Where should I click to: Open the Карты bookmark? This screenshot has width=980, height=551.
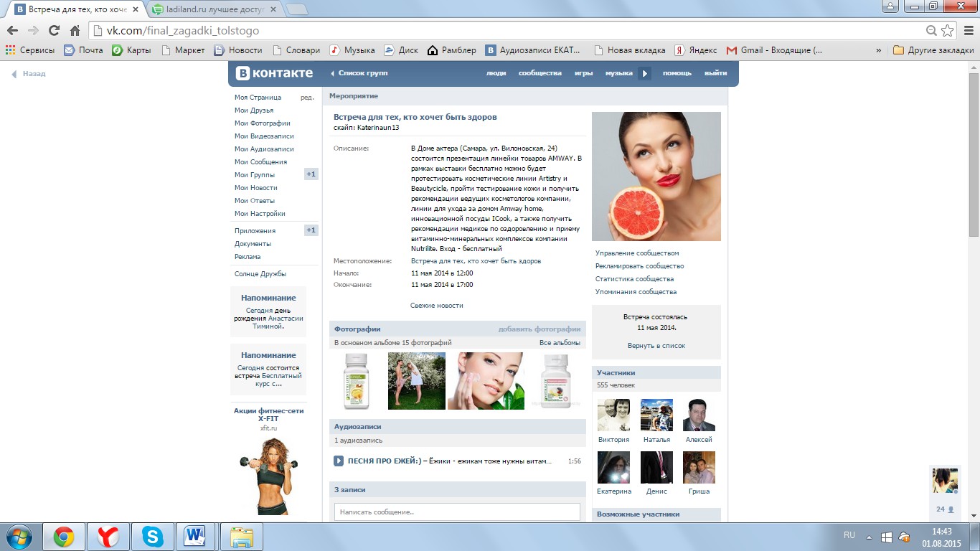pos(132,50)
